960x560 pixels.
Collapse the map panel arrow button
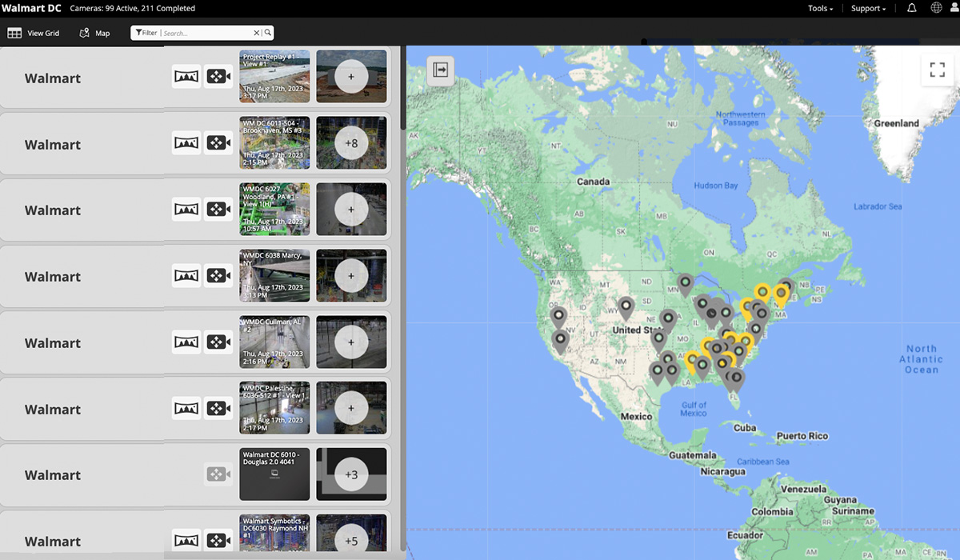441,70
